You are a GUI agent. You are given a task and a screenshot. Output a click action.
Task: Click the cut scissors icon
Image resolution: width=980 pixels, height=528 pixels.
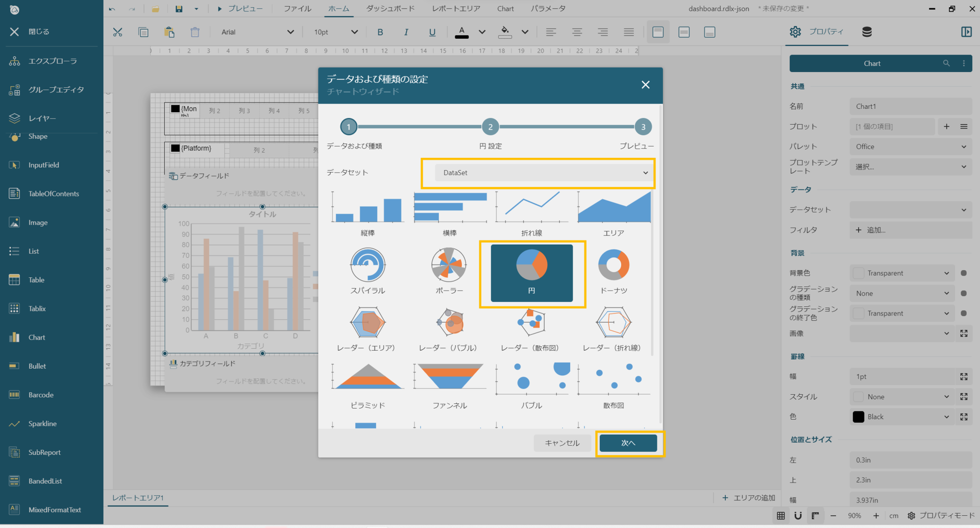click(117, 32)
